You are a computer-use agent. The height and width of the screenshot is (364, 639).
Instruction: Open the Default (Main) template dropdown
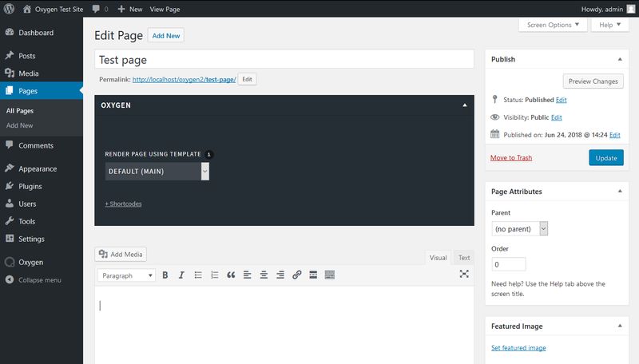(157, 172)
